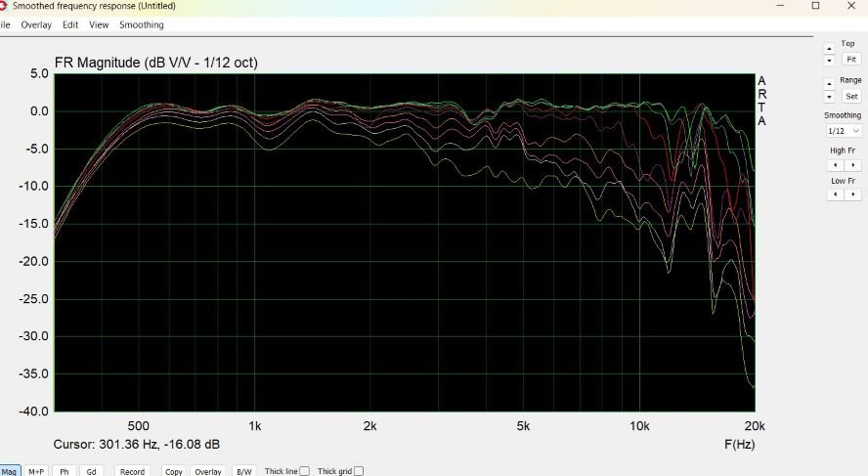This screenshot has width=868, height=476.
Task: Click the B/W button
Action: coord(244,471)
